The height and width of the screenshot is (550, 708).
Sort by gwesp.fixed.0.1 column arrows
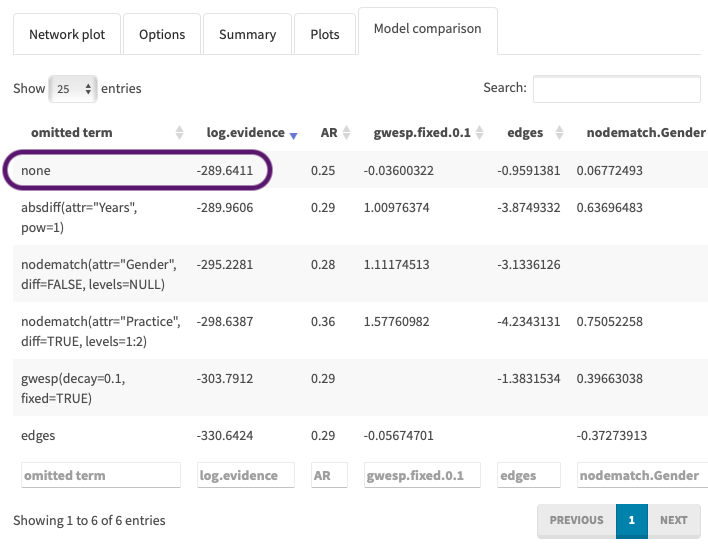tap(480, 133)
